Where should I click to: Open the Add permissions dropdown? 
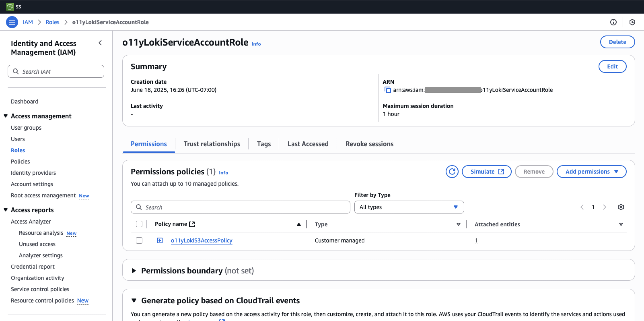click(592, 172)
